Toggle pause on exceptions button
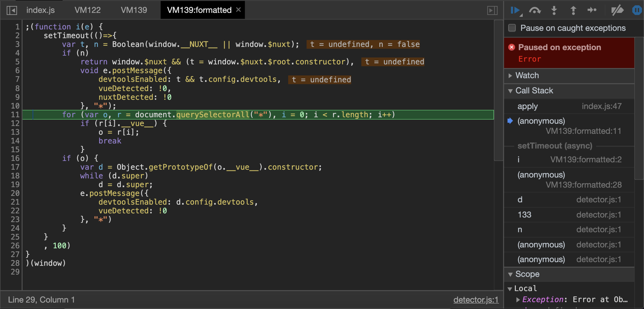644x309 pixels. pos(637,10)
